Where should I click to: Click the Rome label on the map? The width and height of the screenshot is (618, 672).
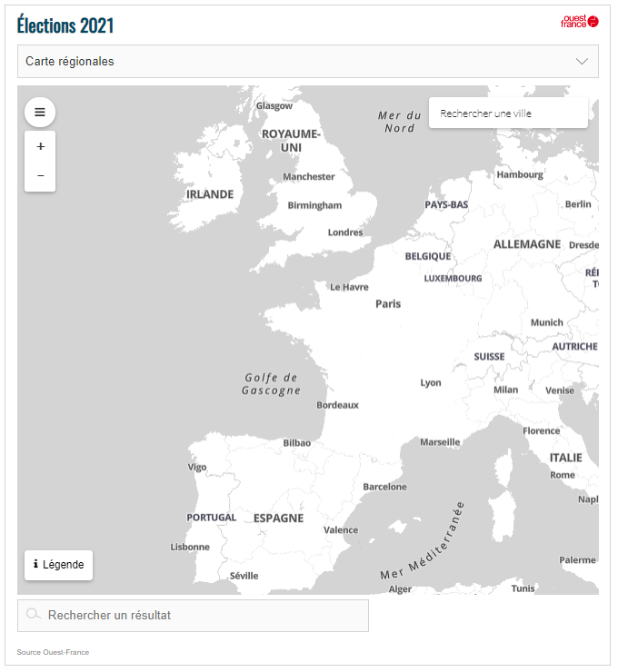pos(563,475)
